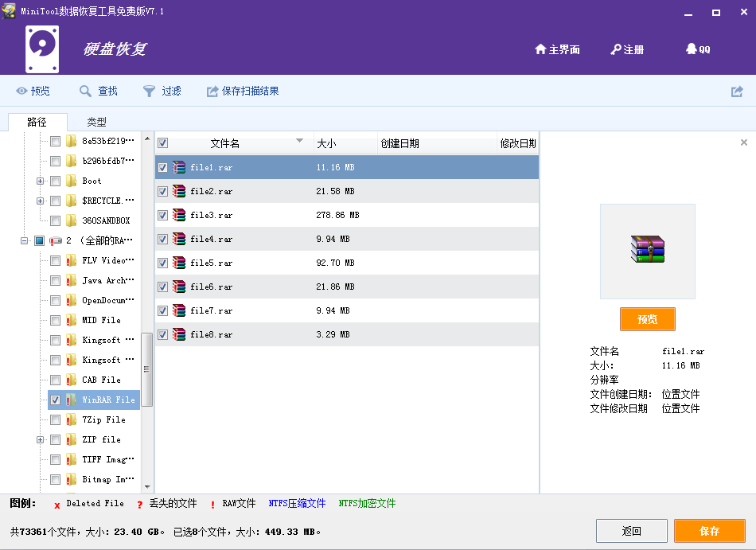
Task: Sort by 创建日期 column header
Action: (x=437, y=143)
